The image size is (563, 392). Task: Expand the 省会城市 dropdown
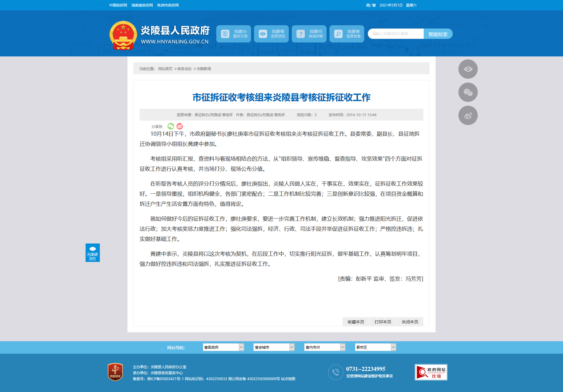click(274, 347)
